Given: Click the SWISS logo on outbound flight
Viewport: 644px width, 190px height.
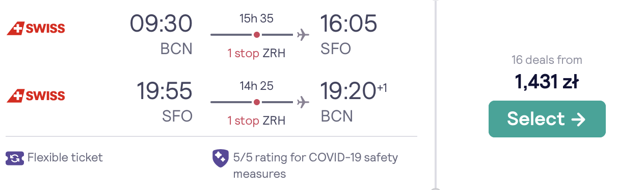Looking at the screenshot, I should pyautogui.click(x=36, y=29).
